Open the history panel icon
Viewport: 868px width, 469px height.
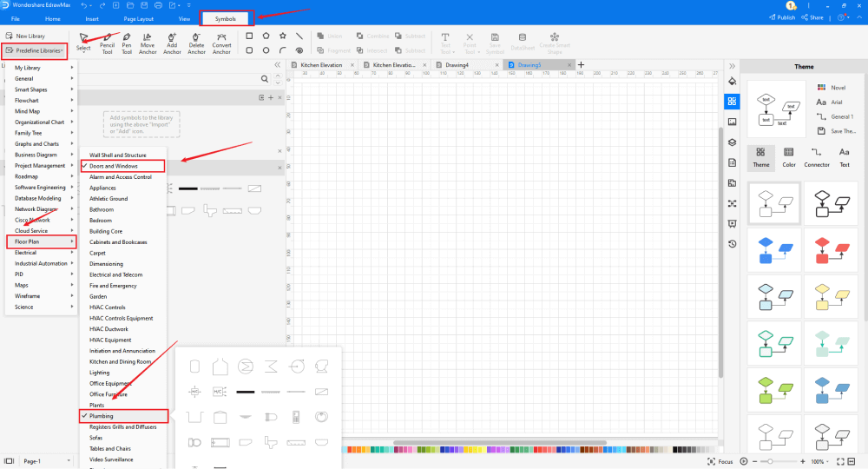[x=732, y=244]
